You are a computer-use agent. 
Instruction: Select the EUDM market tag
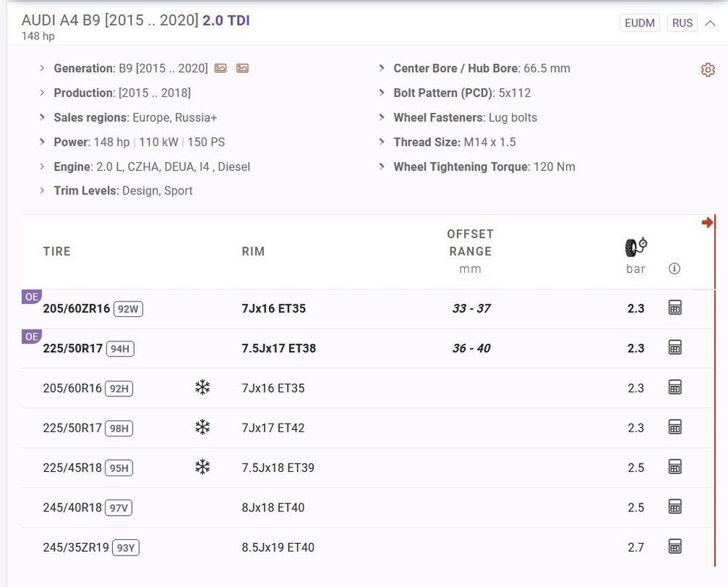pyautogui.click(x=639, y=23)
